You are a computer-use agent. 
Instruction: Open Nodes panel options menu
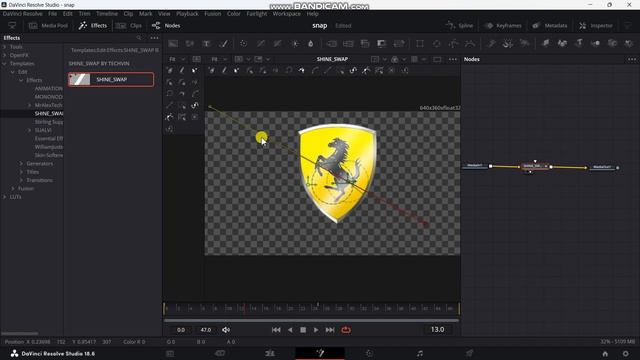(x=632, y=59)
